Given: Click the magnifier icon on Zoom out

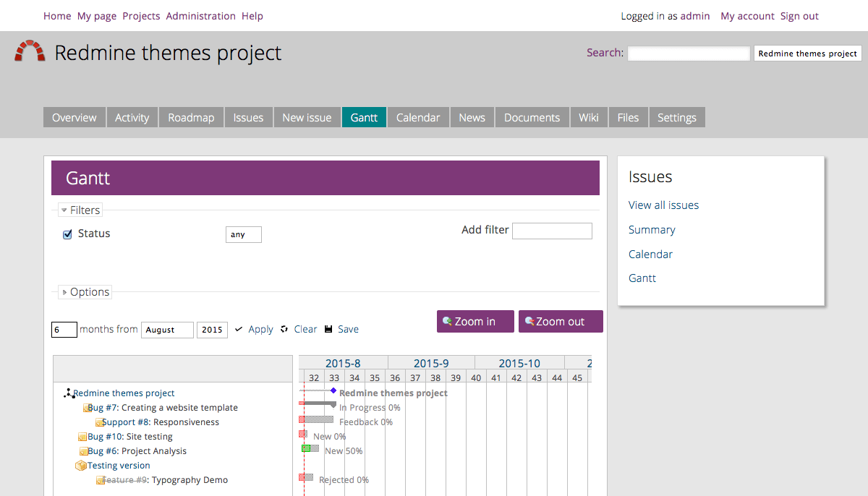Looking at the screenshot, I should click(x=529, y=321).
